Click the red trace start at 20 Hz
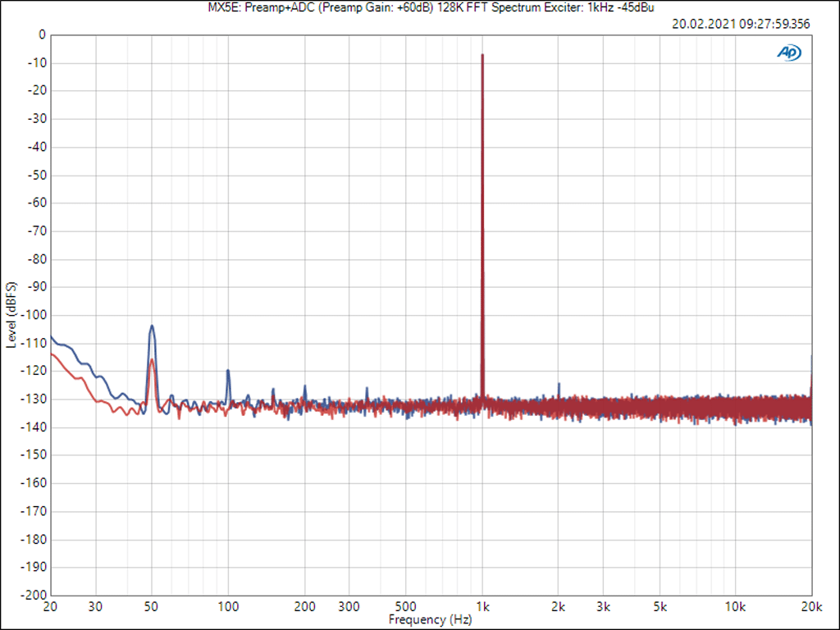 (52, 354)
